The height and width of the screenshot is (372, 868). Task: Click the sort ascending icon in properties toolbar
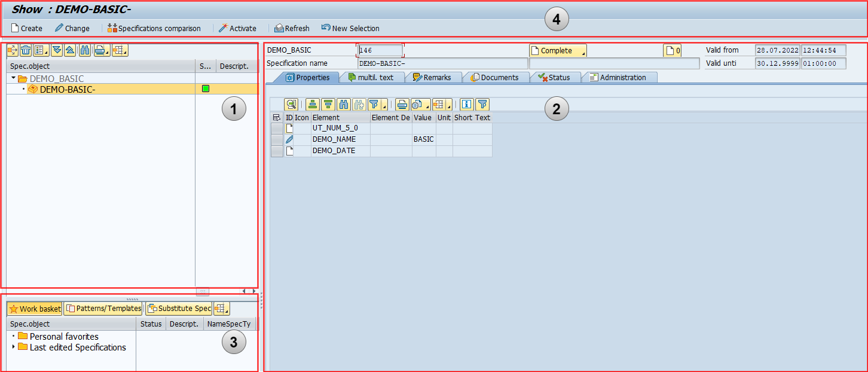point(312,104)
